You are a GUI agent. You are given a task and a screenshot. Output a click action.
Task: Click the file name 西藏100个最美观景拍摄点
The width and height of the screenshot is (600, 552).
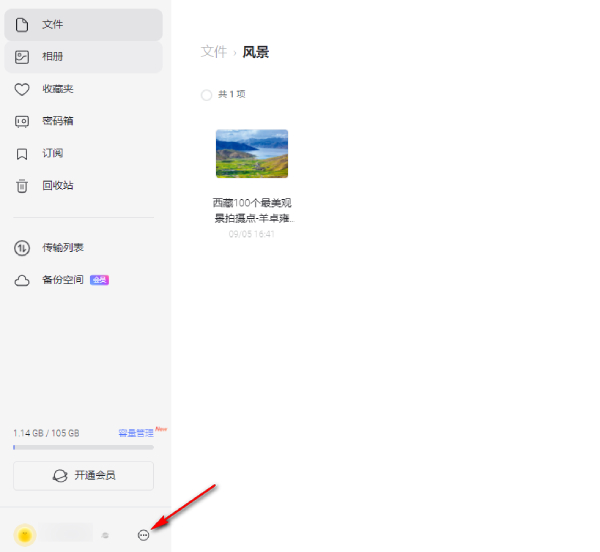point(252,209)
